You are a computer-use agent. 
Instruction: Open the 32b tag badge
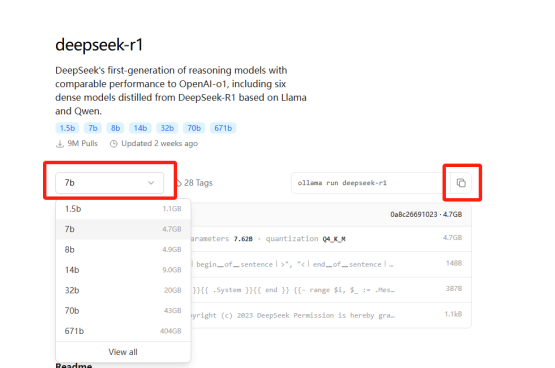click(167, 128)
